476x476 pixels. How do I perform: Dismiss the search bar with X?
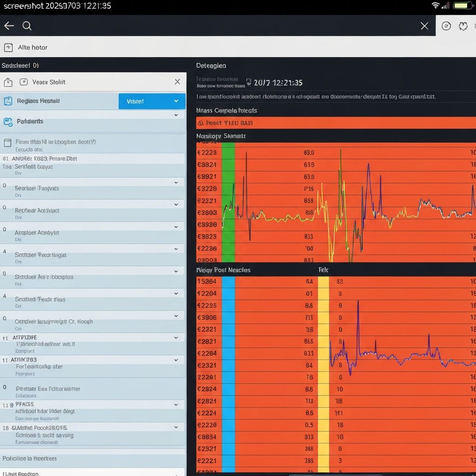point(424,26)
